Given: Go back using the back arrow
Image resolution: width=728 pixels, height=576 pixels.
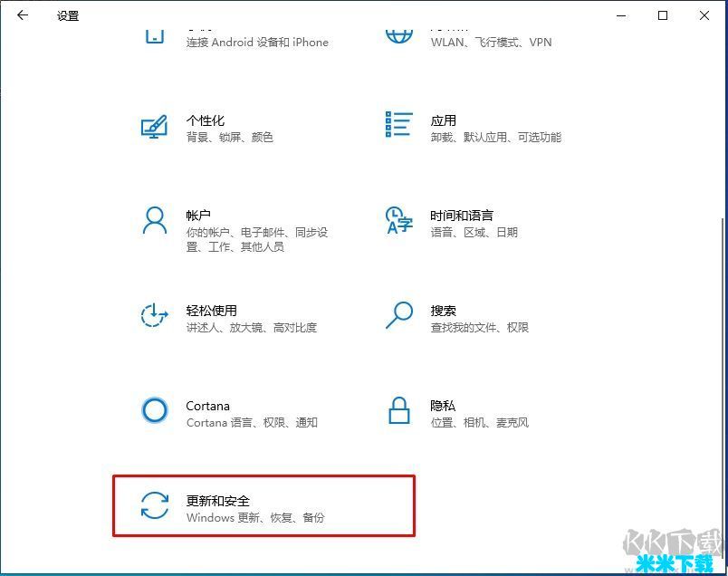Looking at the screenshot, I should pyautogui.click(x=23, y=15).
